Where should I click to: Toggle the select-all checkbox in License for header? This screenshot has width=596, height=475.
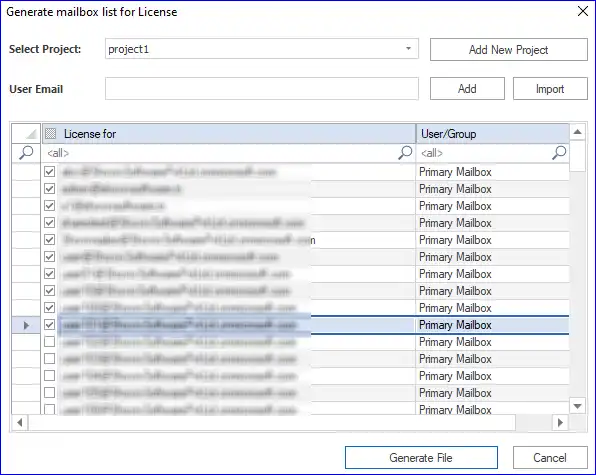click(51, 133)
